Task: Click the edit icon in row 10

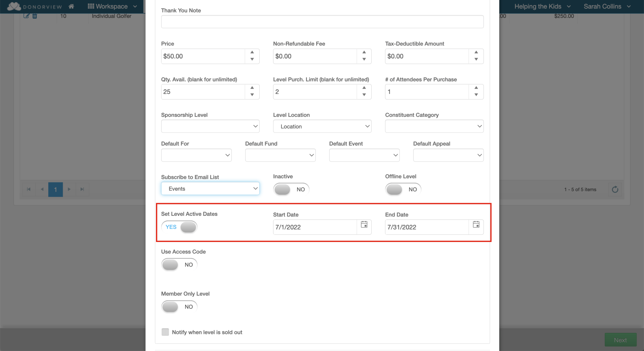Action: pos(26,16)
